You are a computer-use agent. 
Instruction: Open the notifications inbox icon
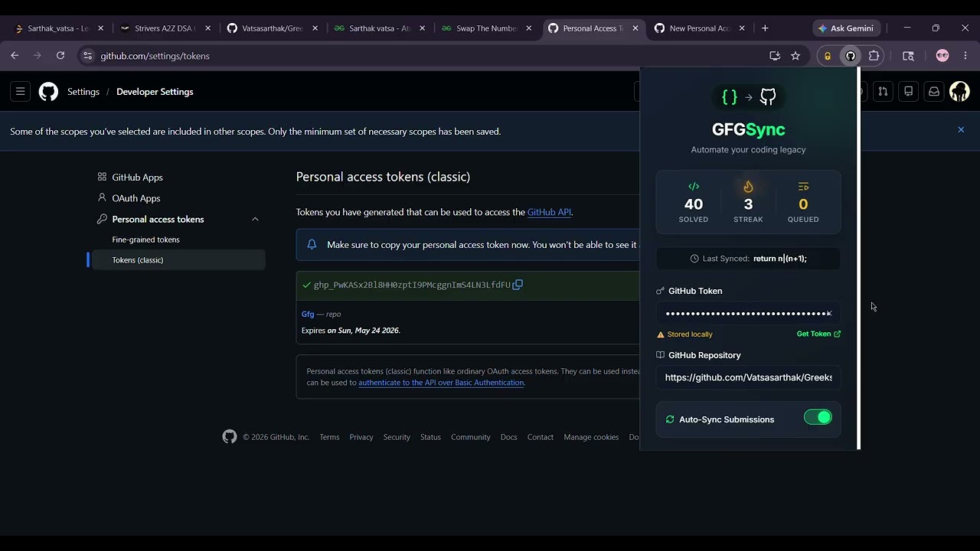click(934, 92)
